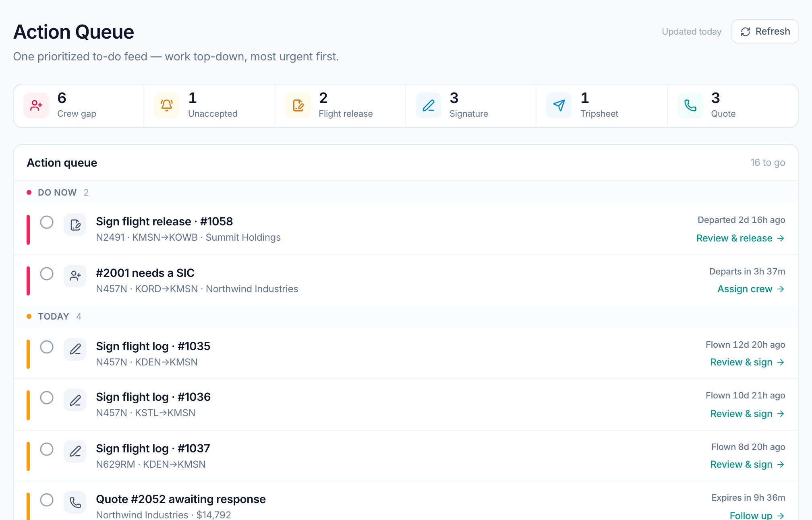Click the TODAY section header

pos(406,316)
